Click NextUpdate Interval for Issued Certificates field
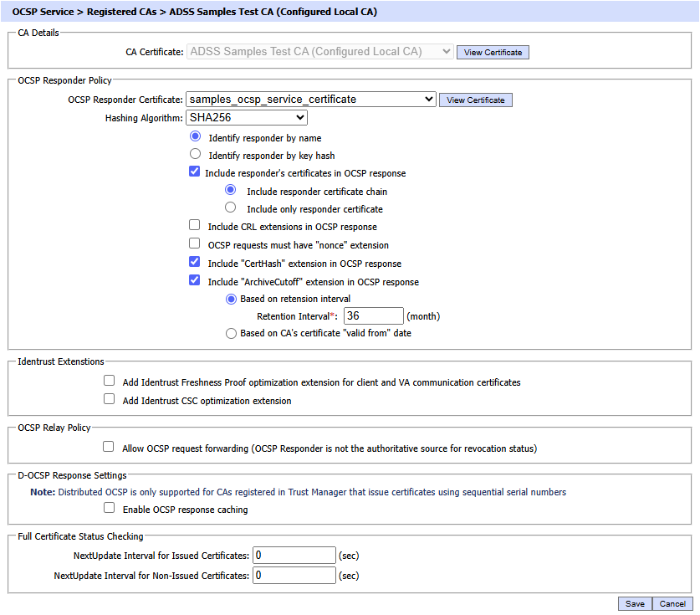Viewport: 700px width, 615px height. point(294,555)
